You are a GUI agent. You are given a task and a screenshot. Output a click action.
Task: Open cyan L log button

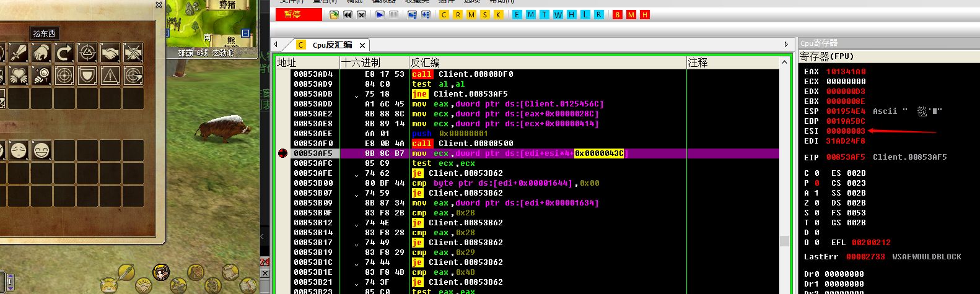coord(585,14)
